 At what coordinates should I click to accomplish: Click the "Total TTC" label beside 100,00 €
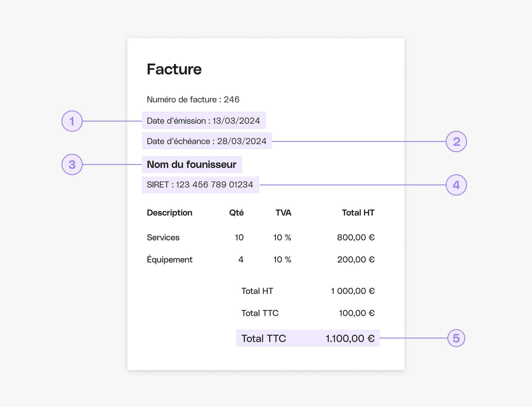tap(260, 313)
